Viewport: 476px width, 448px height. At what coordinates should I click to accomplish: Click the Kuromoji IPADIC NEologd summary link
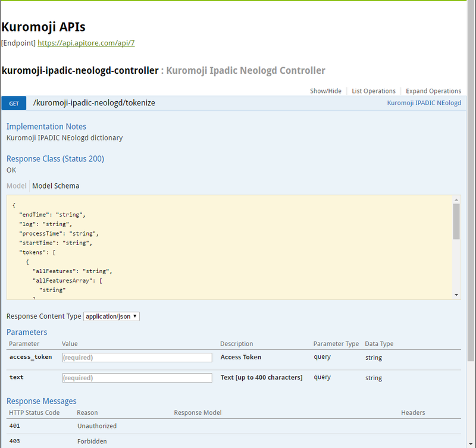pos(424,103)
